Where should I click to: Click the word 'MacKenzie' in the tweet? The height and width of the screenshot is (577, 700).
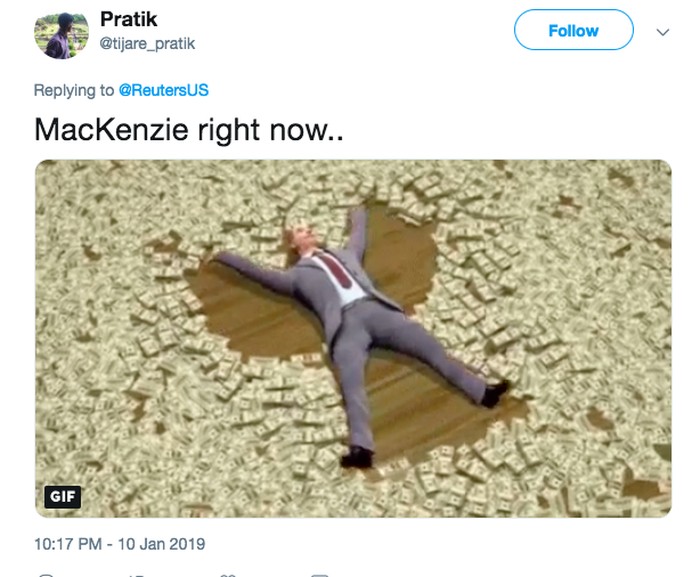tap(112, 130)
